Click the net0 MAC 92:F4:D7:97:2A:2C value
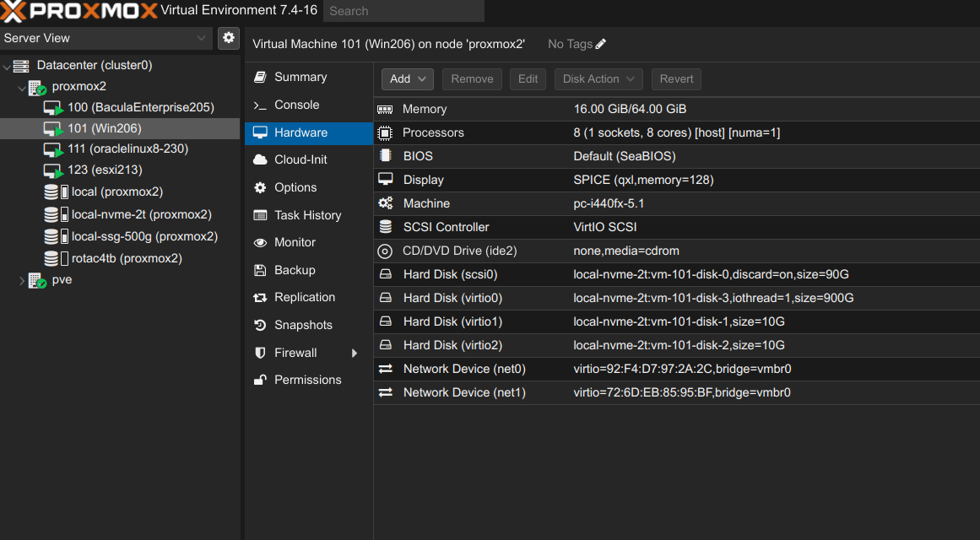 [682, 369]
